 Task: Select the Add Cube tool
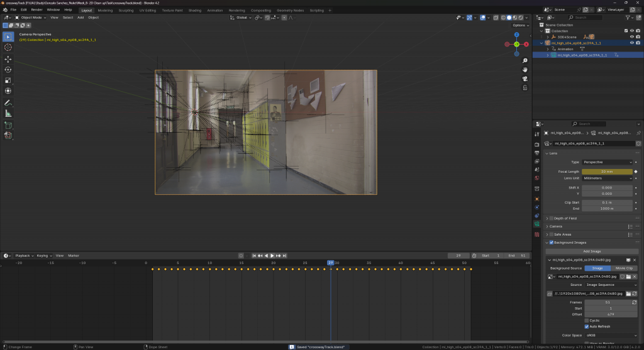[8, 125]
